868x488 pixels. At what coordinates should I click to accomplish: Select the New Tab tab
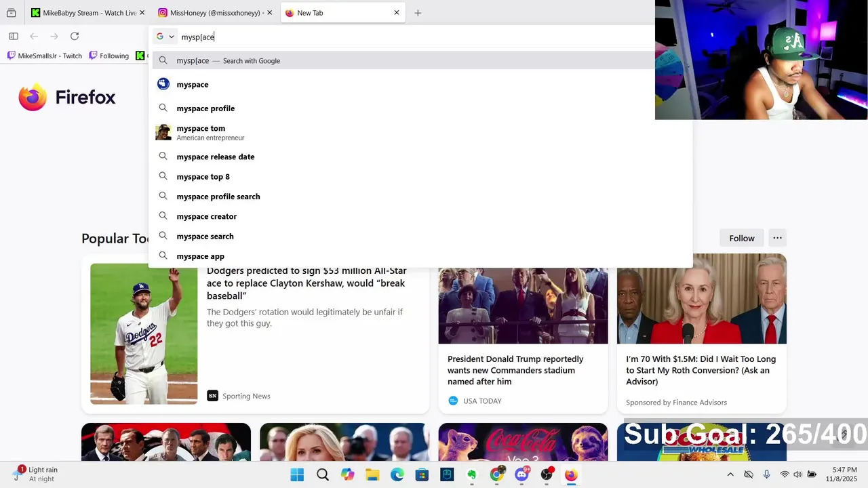click(342, 13)
